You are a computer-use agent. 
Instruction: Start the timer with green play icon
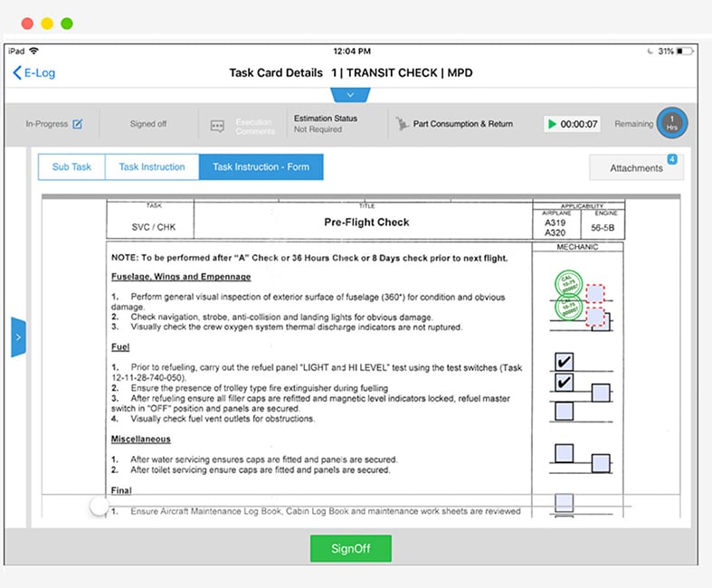click(552, 124)
